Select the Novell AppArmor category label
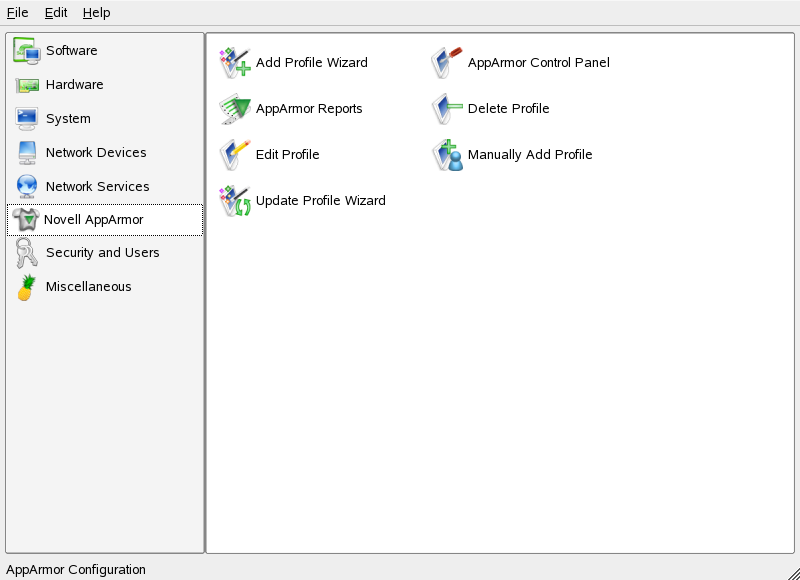The width and height of the screenshot is (800, 580). click(93, 220)
